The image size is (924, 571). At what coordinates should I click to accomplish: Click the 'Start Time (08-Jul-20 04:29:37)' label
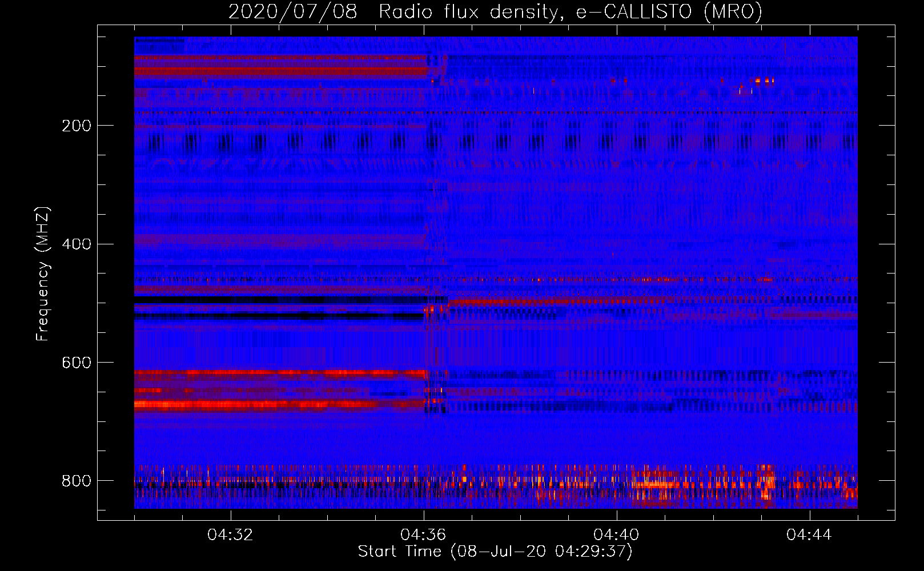click(x=495, y=552)
